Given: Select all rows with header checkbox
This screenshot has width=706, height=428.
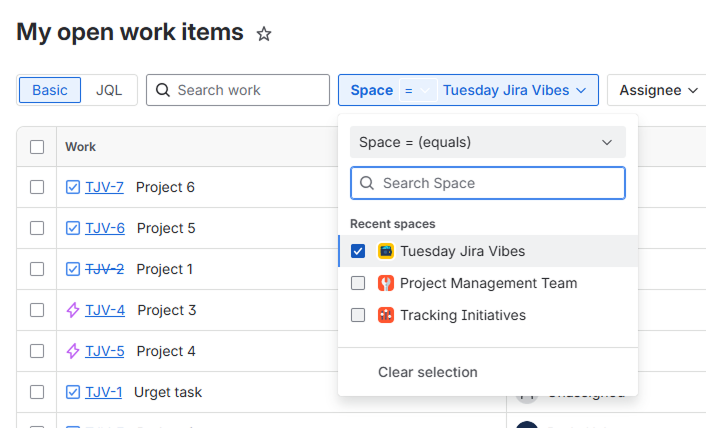Looking at the screenshot, I should (x=37, y=147).
